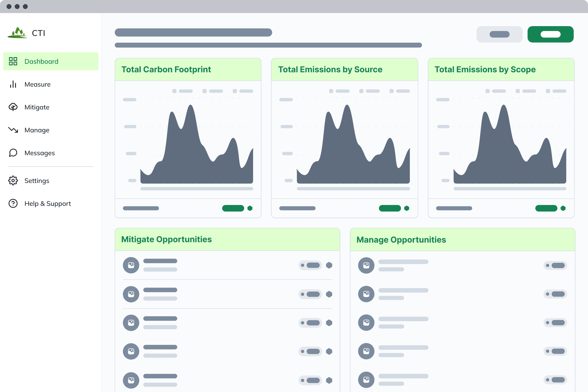Click first image thumbnail in Manage Opportunities
The width and height of the screenshot is (588, 392).
366,265
